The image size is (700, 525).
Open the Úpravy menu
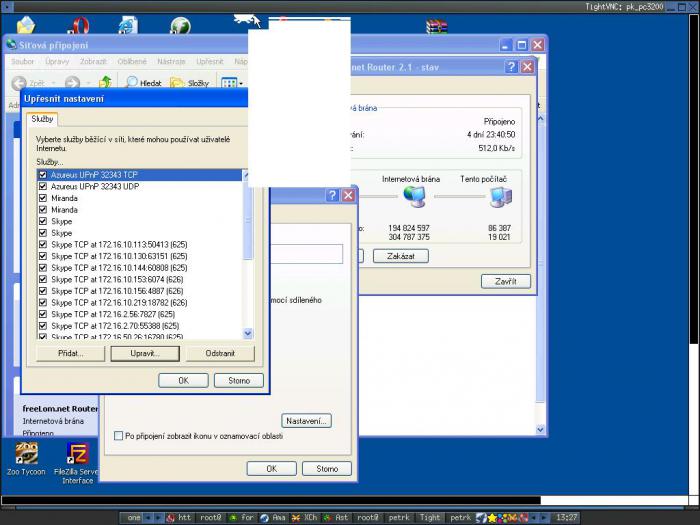[57, 62]
